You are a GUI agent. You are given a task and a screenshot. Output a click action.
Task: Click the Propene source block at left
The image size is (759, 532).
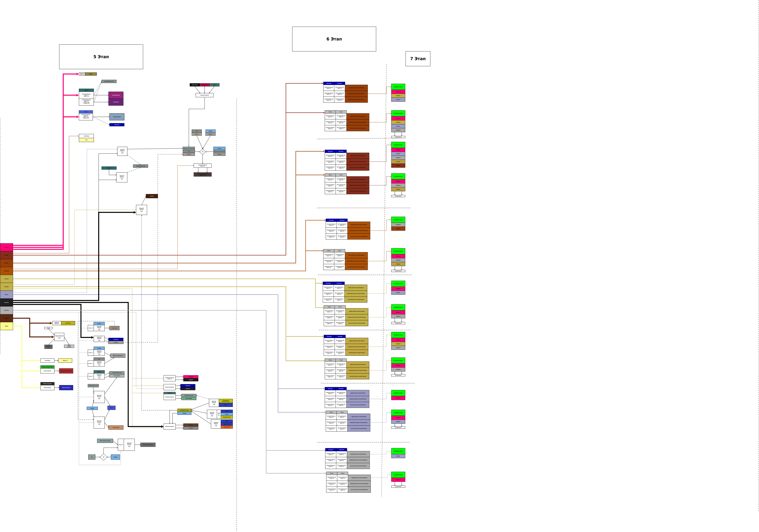pyautogui.click(x=7, y=287)
